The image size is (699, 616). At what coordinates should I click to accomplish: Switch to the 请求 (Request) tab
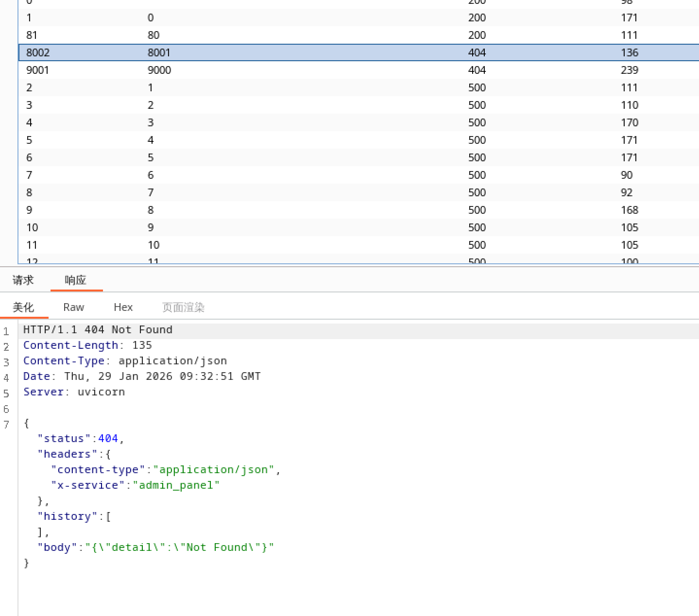pos(23,280)
